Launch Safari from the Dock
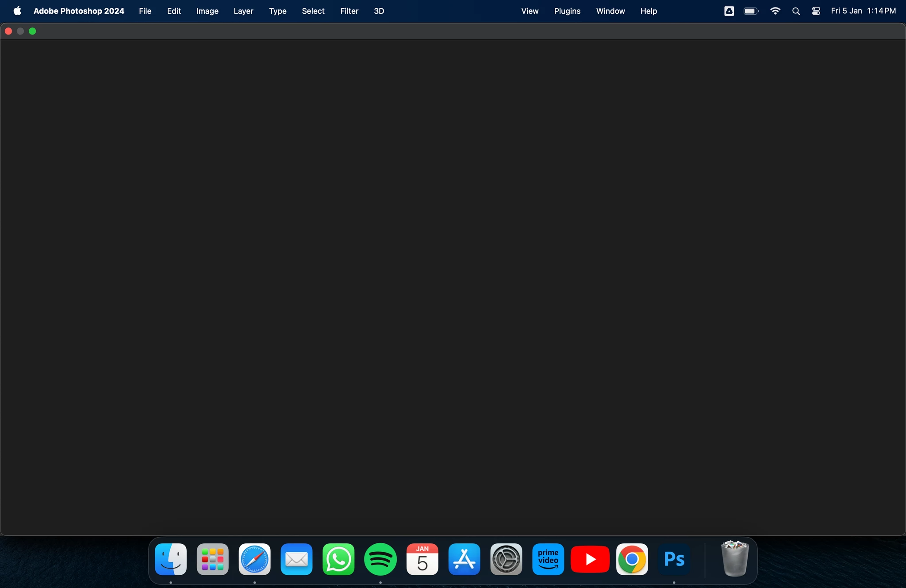The image size is (906, 588). click(x=254, y=559)
